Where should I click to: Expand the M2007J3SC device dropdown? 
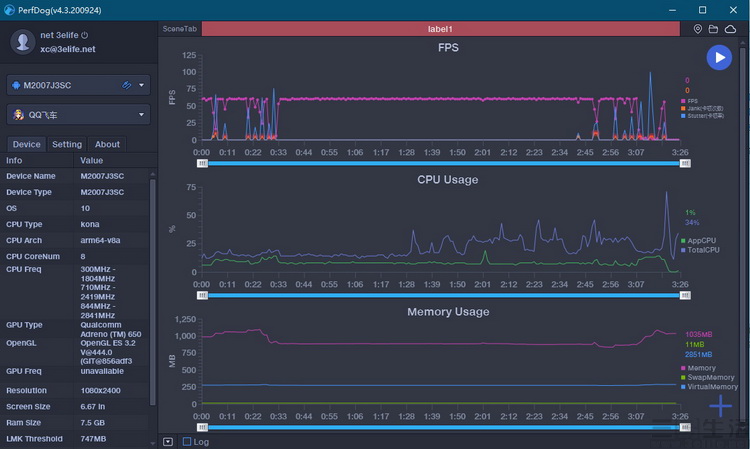tap(141, 85)
